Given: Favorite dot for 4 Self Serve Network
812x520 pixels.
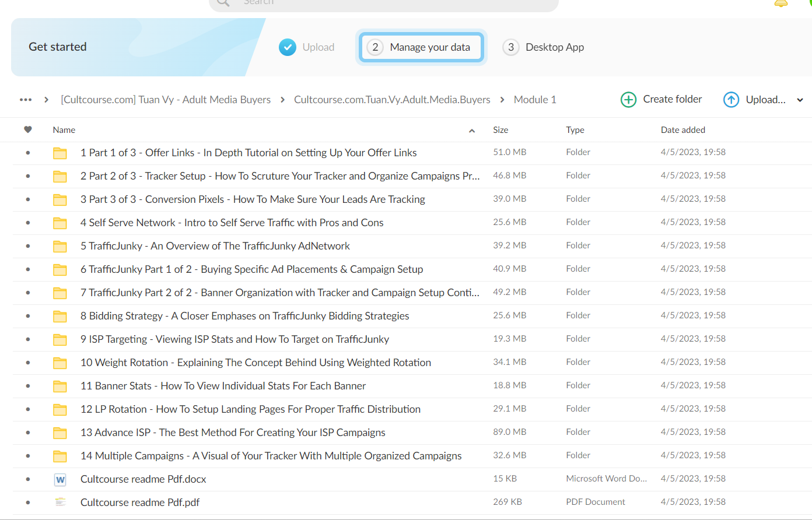Looking at the screenshot, I should pos(28,223).
